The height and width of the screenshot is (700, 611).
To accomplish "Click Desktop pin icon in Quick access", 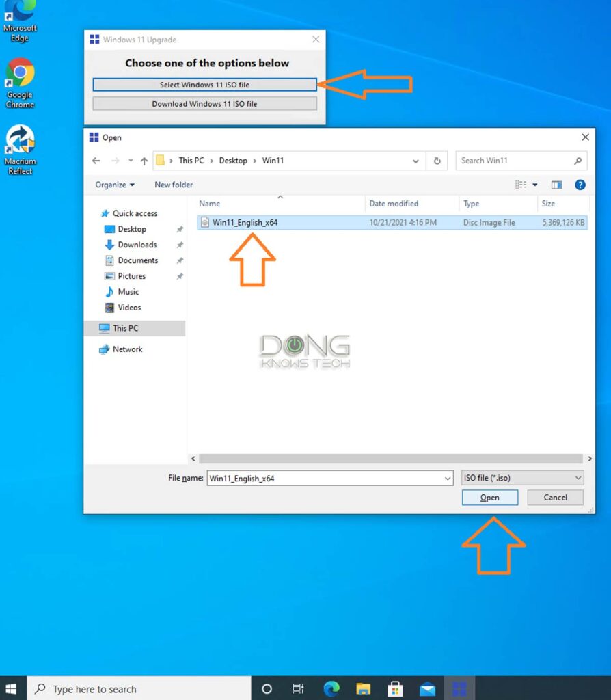I will coord(180,229).
